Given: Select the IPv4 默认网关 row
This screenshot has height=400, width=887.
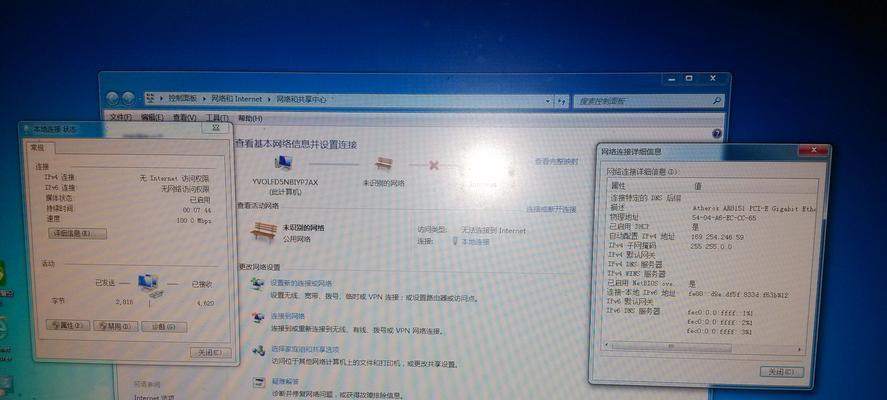Looking at the screenshot, I should click(713, 255).
